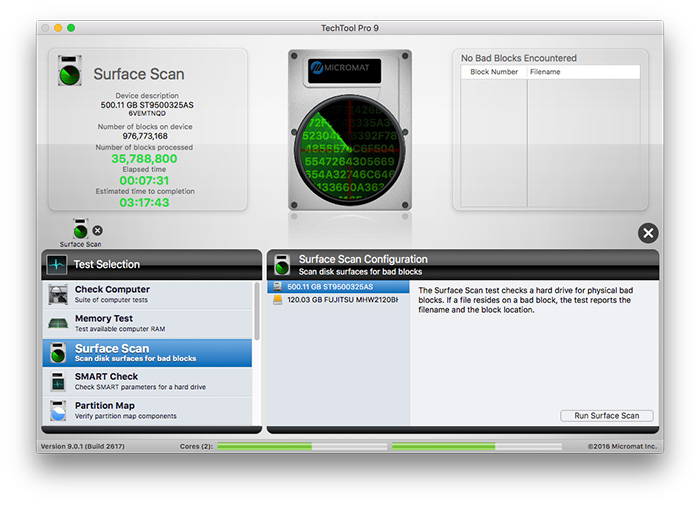Click the running Surface Scan queue icon

(81, 229)
